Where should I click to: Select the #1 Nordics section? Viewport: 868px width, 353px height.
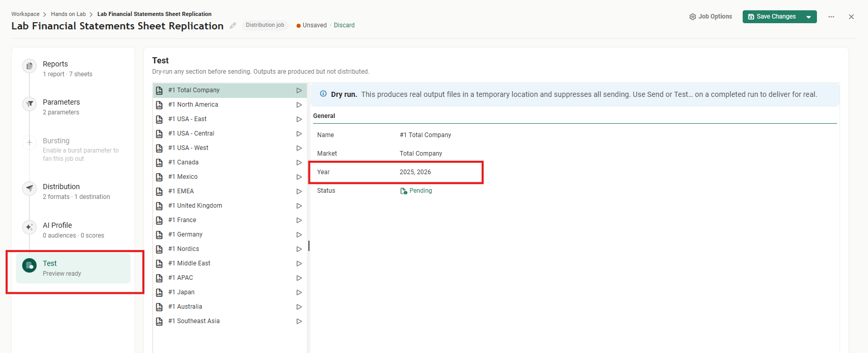(x=230, y=249)
